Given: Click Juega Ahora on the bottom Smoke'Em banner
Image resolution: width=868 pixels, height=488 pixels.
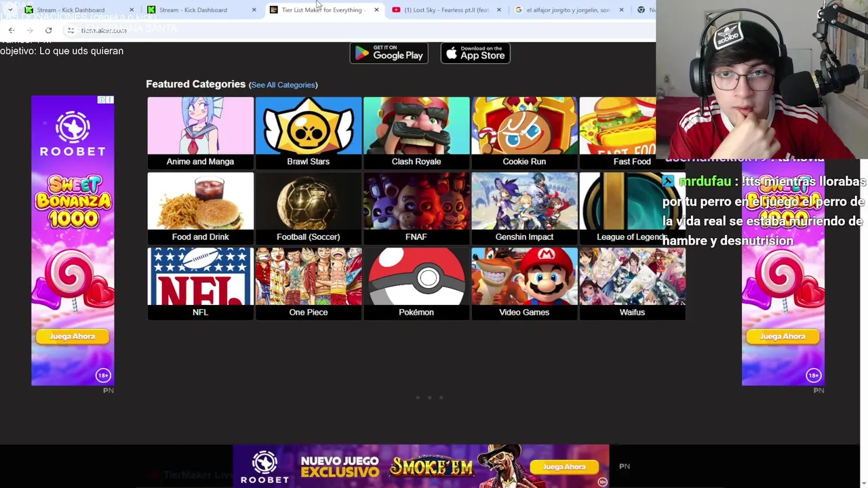Looking at the screenshot, I should (564, 466).
